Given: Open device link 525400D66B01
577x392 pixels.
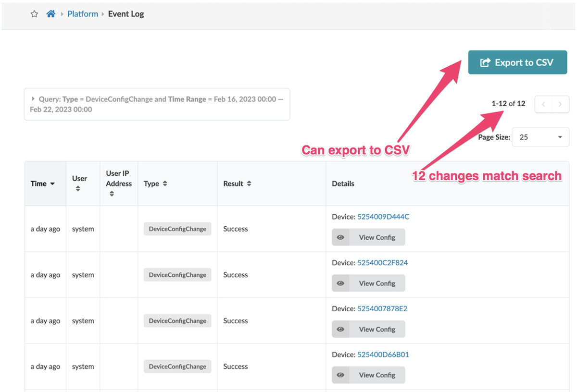Looking at the screenshot, I should click(383, 355).
